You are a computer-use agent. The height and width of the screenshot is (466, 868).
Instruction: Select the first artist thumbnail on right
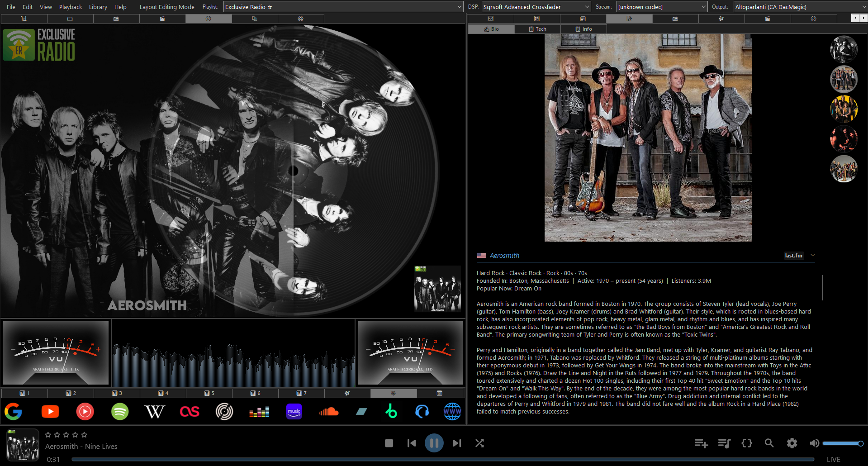(844, 49)
